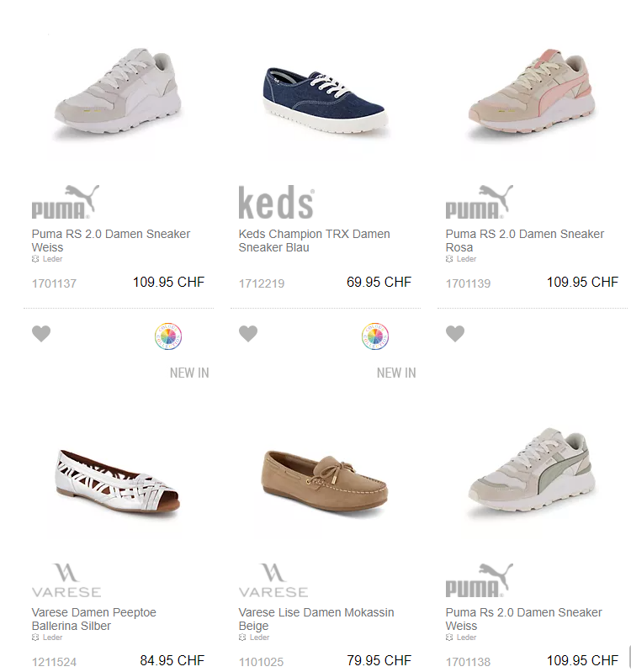631x672 pixels.
Task: Show color variants for Keds Champion TRX
Action: (375, 336)
